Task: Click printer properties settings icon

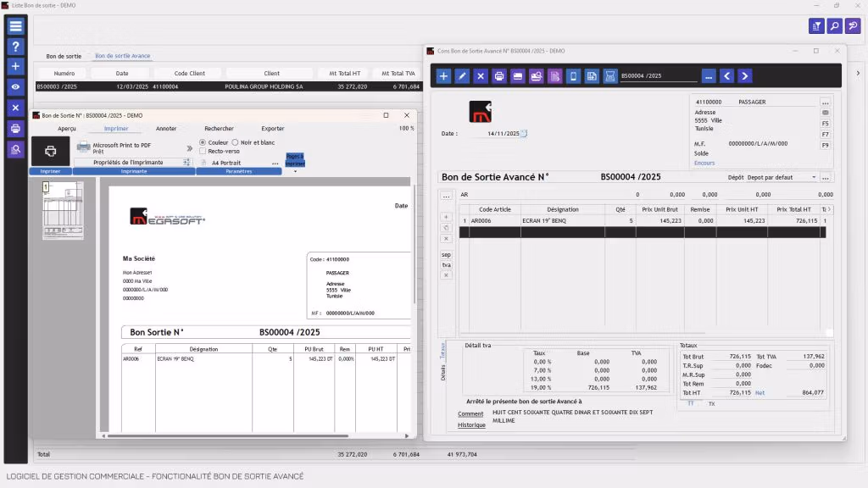Action: coord(186,162)
